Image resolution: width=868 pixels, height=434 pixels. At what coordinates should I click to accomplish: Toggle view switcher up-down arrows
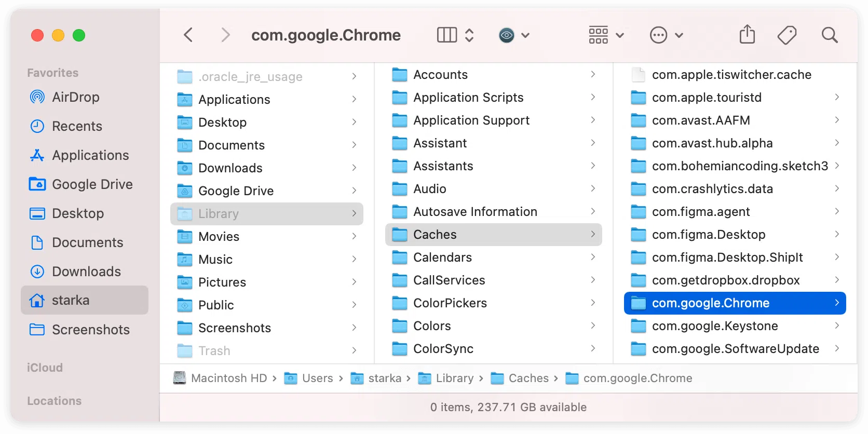[x=469, y=35]
